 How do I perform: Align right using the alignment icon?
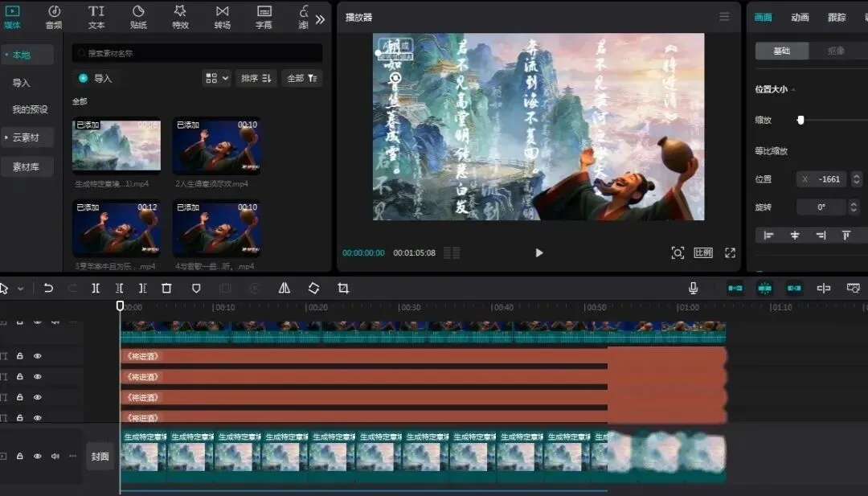(x=821, y=236)
